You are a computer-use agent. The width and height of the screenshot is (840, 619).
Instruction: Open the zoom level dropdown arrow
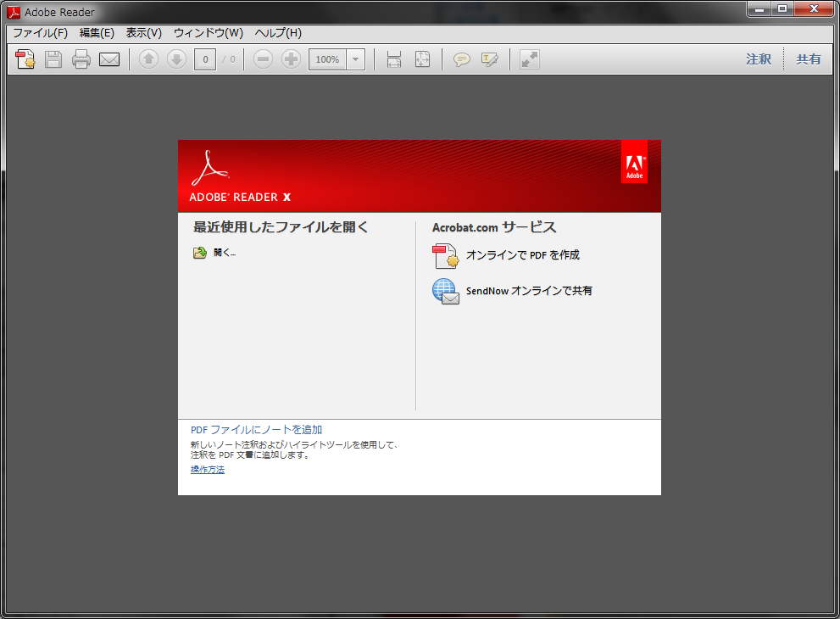point(356,59)
